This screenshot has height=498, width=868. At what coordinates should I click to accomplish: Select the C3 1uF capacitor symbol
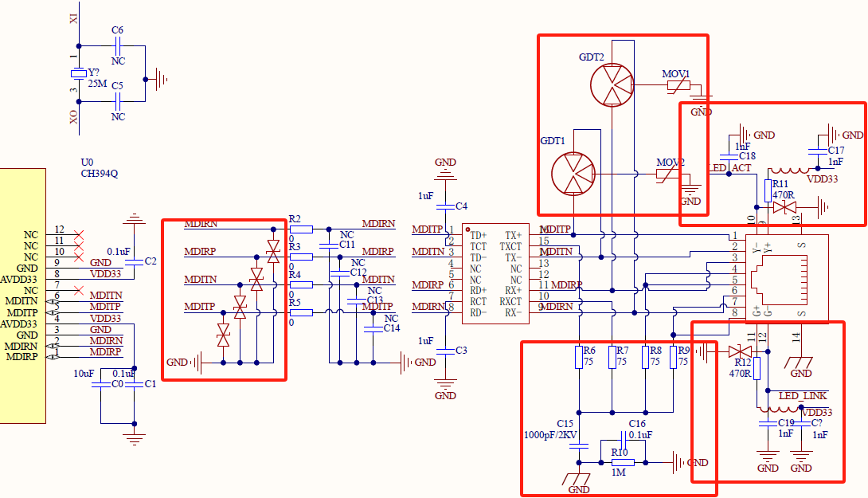click(444, 351)
